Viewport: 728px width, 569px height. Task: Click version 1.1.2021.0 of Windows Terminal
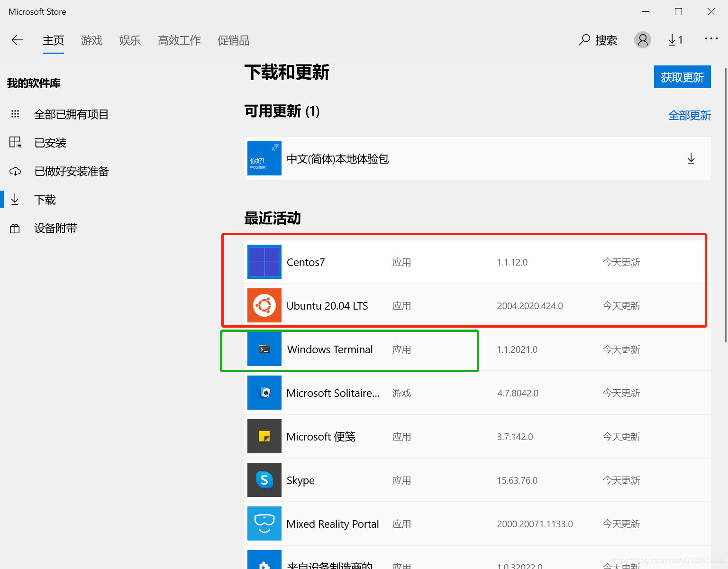point(517,349)
